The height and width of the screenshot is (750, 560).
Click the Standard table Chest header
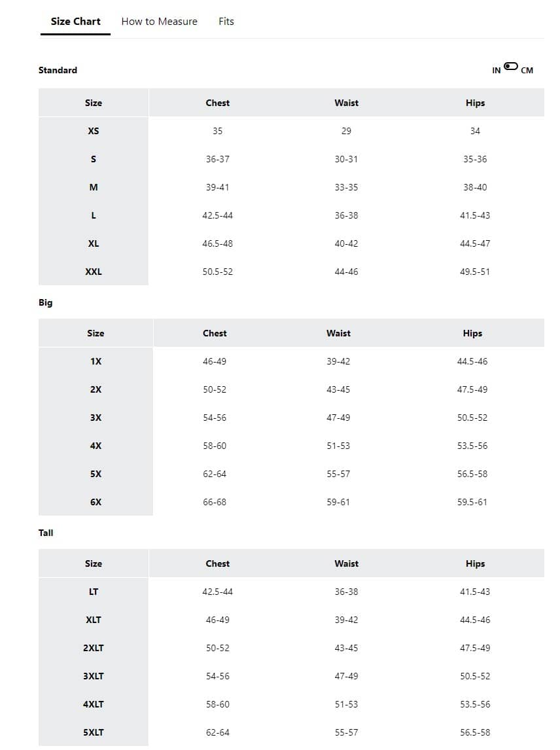pyautogui.click(x=217, y=103)
